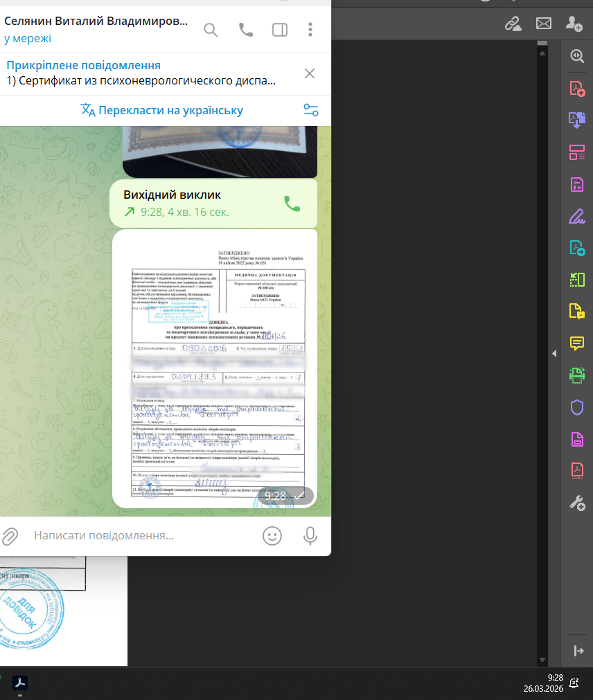593x700 pixels.
Task: Open Acrobat Scan & OCR tool
Action: coord(577,375)
